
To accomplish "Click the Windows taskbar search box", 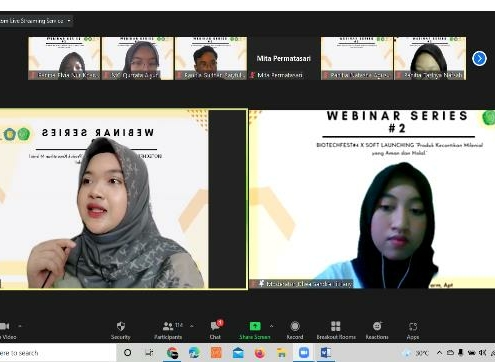I will pyautogui.click(x=58, y=353).
